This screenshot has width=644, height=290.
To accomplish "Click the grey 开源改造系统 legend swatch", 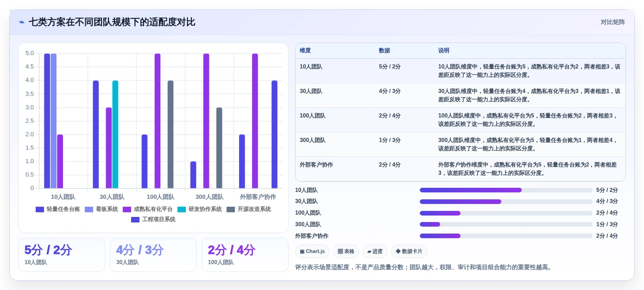I will tap(231, 209).
